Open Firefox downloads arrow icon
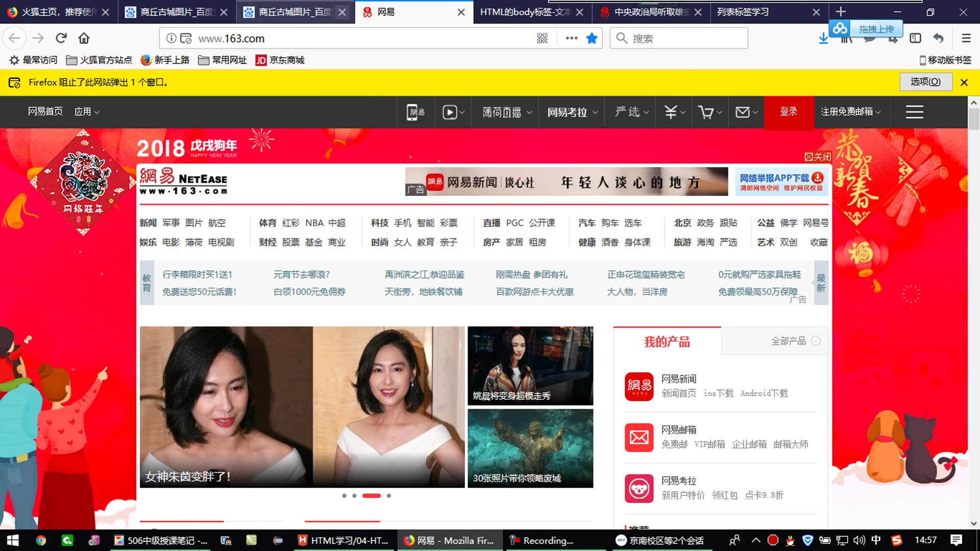Viewport: 980px width, 551px height. coord(823,38)
